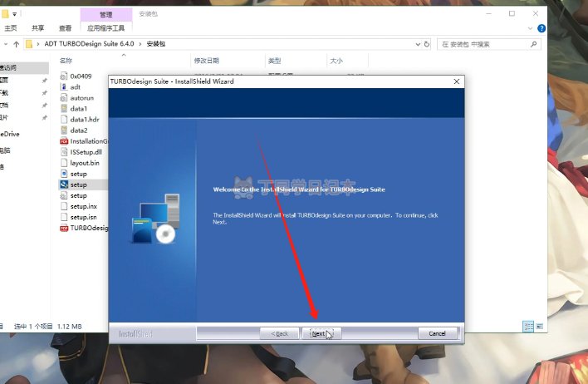Select the data1 cabinet file icon
The image size is (588, 384).
click(63, 108)
